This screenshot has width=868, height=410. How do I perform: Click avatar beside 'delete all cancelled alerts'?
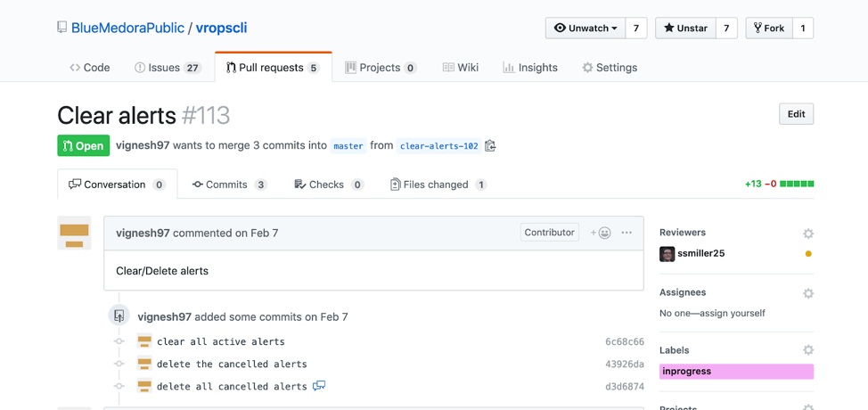click(144, 386)
